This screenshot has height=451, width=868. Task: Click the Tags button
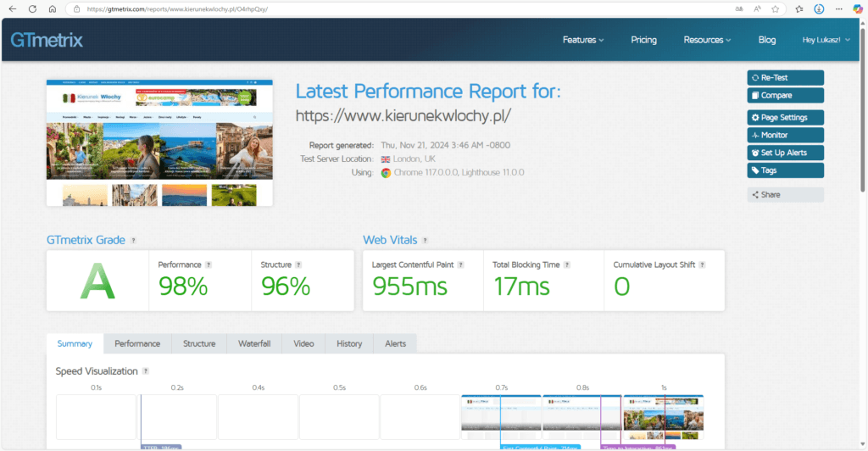pyautogui.click(x=785, y=170)
